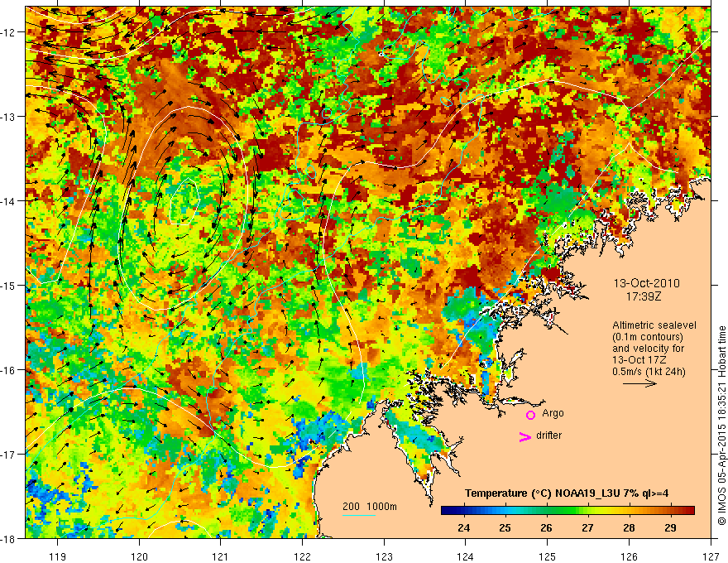Click the longitude label '125'
728x563 pixels.
coord(548,556)
